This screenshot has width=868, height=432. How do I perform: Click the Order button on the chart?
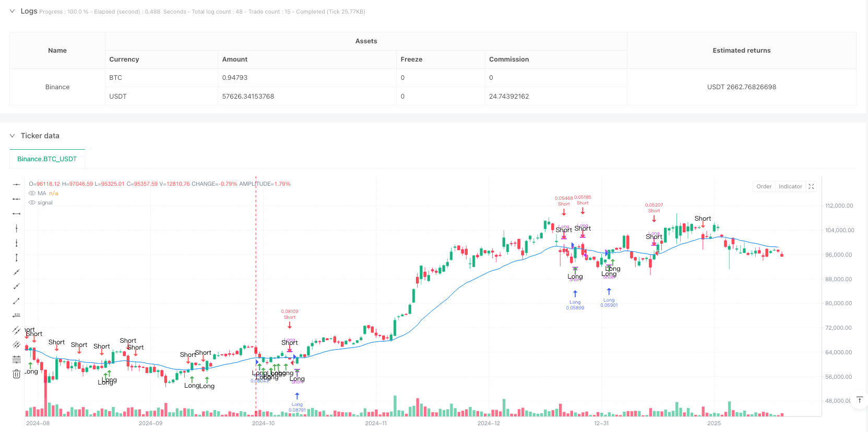point(764,186)
